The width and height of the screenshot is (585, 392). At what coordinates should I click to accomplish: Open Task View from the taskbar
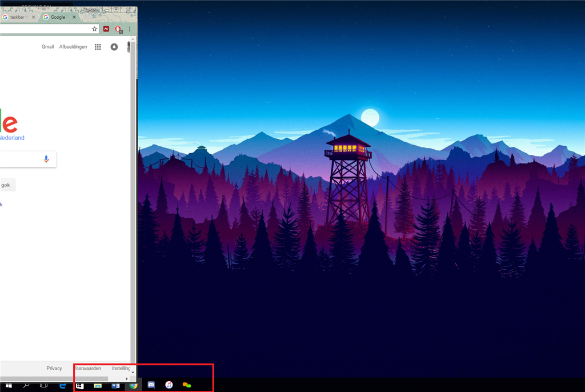(42, 385)
